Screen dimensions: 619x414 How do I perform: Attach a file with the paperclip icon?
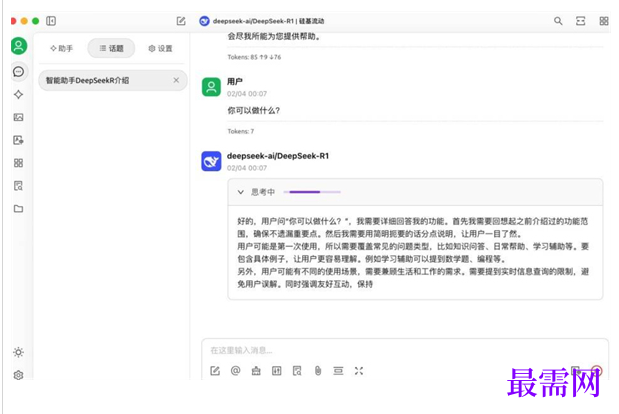tap(318, 371)
